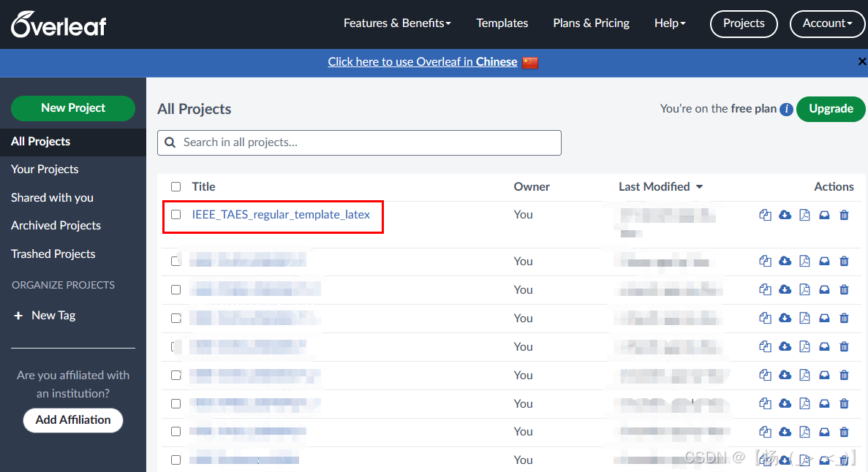Tick the select-all checkbox beside Title
This screenshot has height=472, width=868.
tap(176, 186)
